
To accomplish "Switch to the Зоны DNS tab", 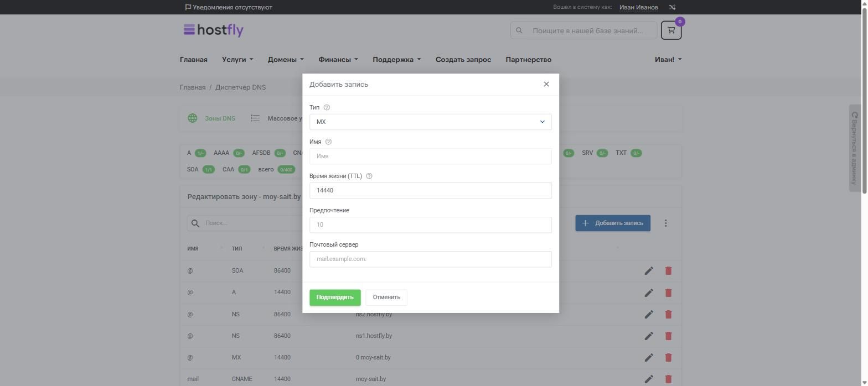I will pyautogui.click(x=211, y=118).
